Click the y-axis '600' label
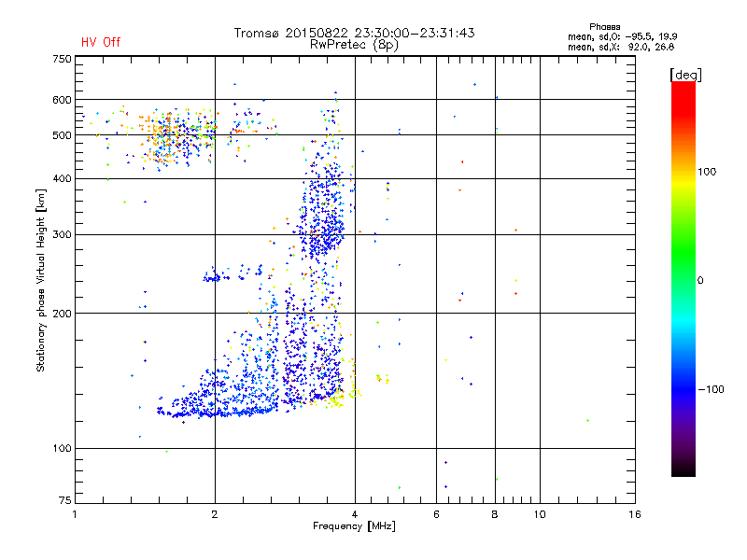The image size is (747, 560). tap(62, 100)
